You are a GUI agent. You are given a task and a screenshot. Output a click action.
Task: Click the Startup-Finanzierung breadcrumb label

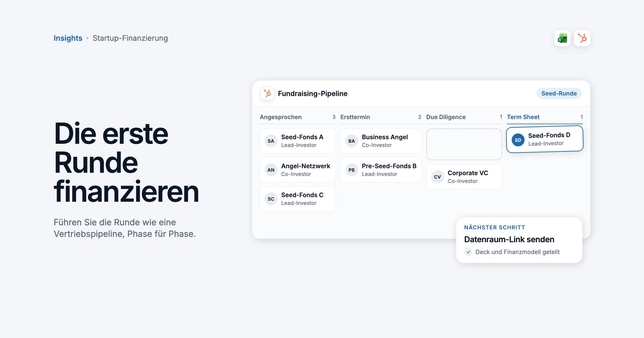tap(130, 38)
